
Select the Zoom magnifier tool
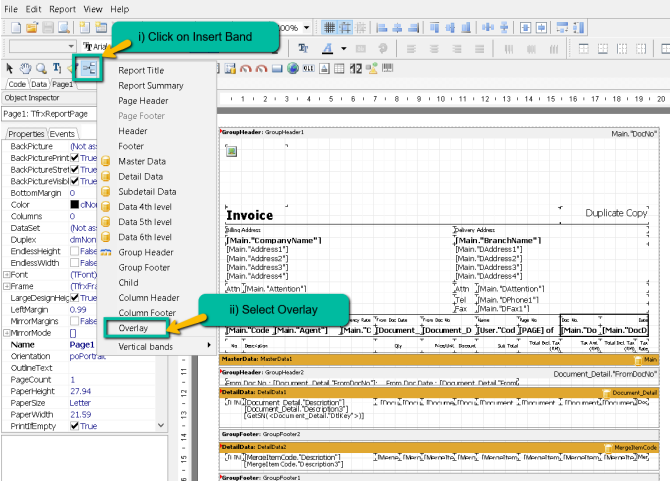pos(42,68)
